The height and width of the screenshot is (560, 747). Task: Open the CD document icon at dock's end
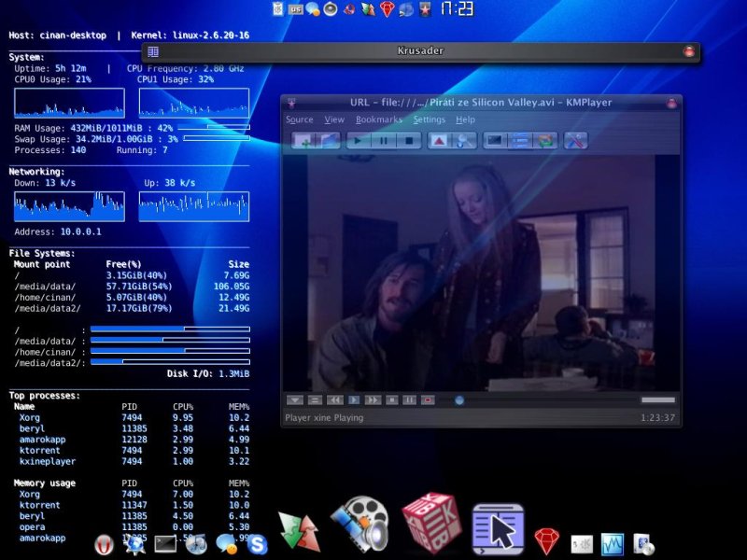coord(643,544)
